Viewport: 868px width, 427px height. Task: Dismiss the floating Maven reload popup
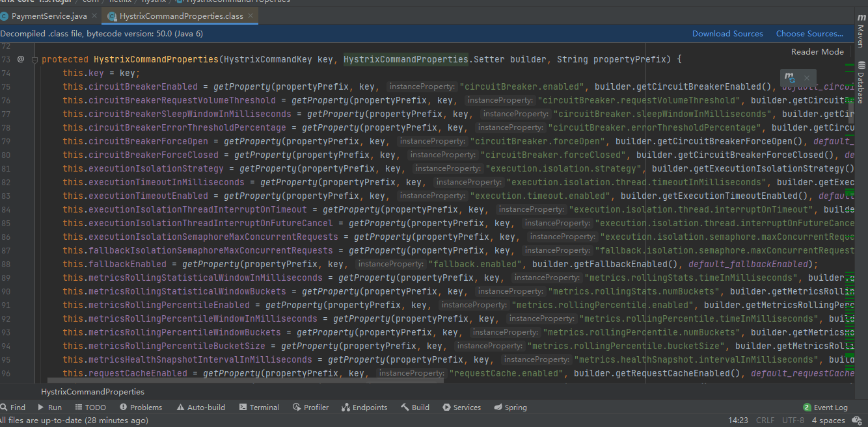tap(807, 77)
